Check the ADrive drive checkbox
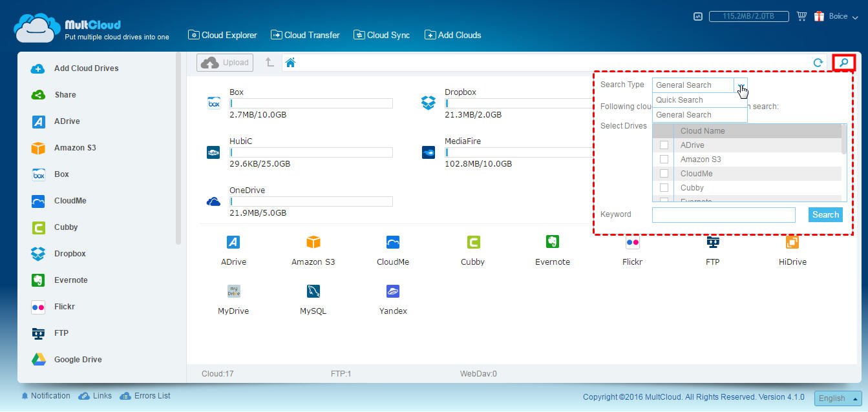Viewport: 868px width, 412px height. point(664,145)
